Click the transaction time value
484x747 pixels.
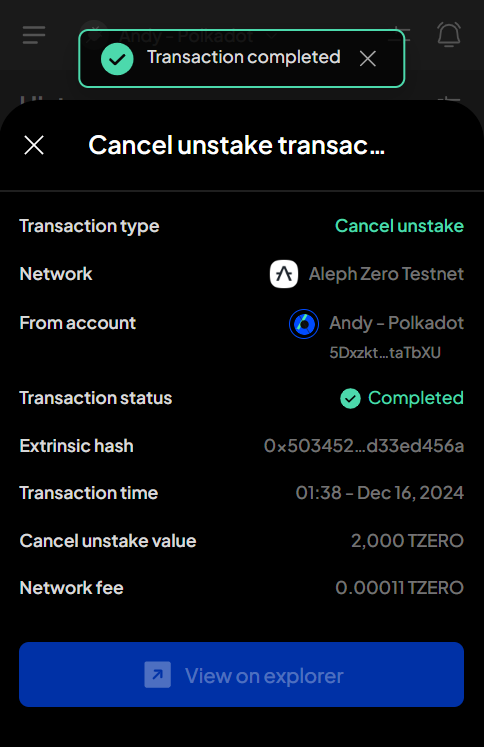pos(380,493)
